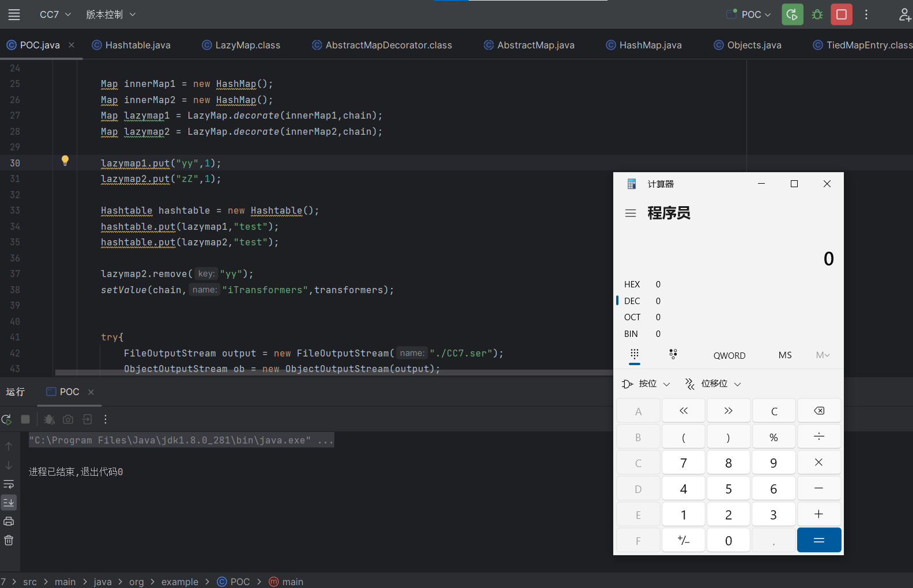Click the C clear key in the calculator
The height and width of the screenshot is (588, 913).
[x=774, y=411]
